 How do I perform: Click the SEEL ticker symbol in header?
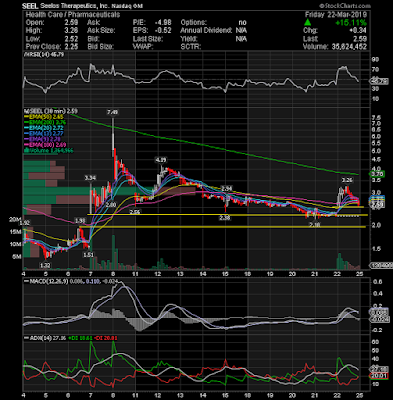pos(30,6)
